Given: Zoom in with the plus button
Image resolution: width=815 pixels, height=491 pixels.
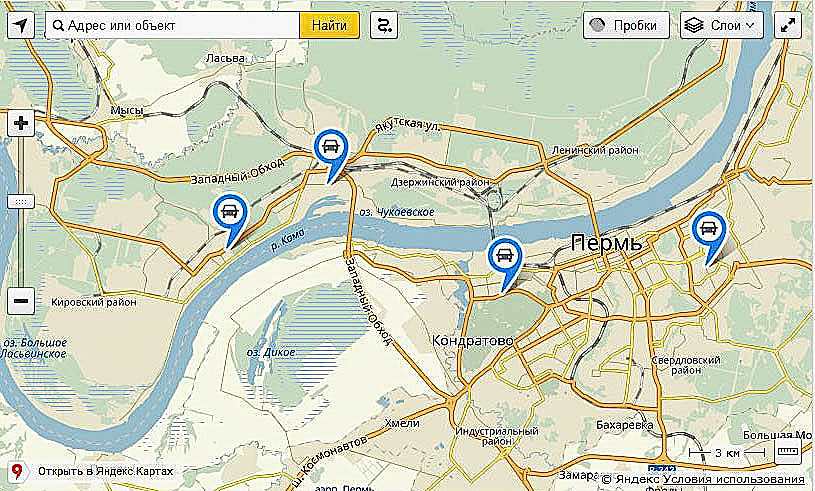Looking at the screenshot, I should [x=21, y=123].
